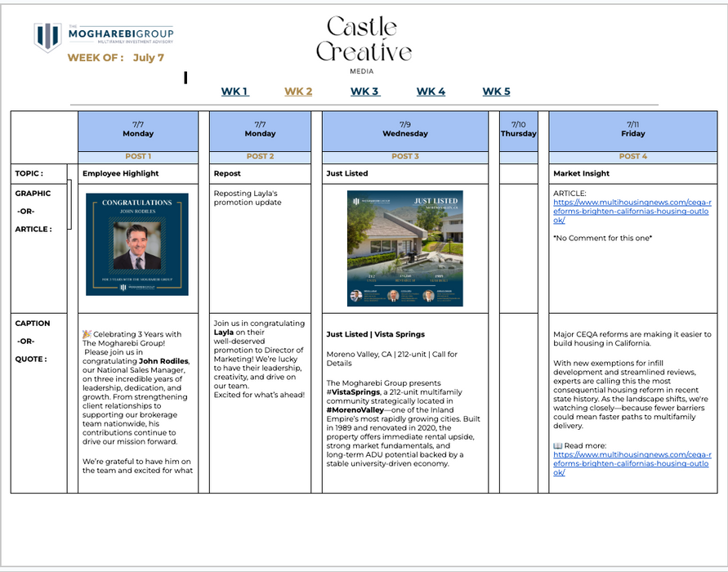
Task: Click the 'Major CEQA reforms' caption sentence
Action: (x=632, y=339)
